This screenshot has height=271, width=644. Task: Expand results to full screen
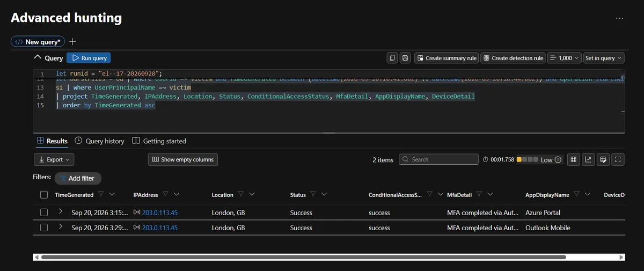pos(618,159)
